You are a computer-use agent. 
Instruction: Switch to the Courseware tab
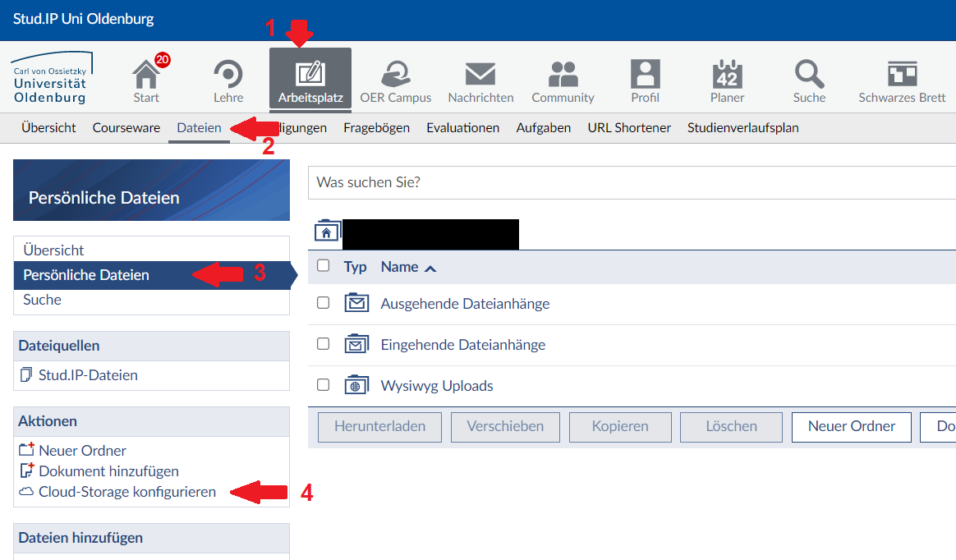tap(126, 128)
